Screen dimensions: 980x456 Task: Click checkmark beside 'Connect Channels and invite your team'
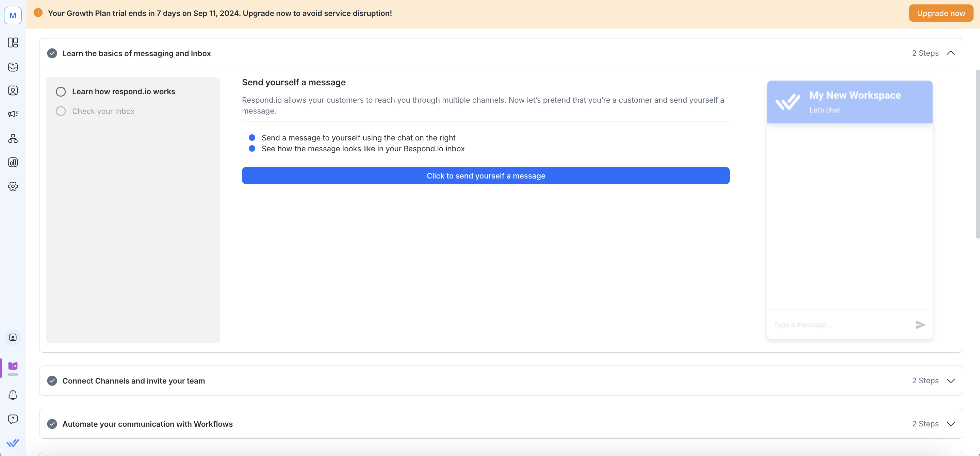(52, 381)
